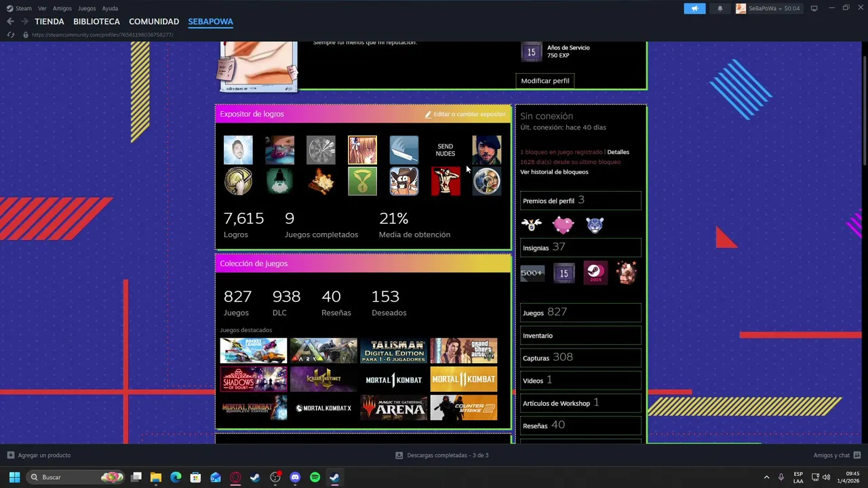The width and height of the screenshot is (868, 488).
Task: Open the Killer Instinct thumbnail
Action: [323, 380]
